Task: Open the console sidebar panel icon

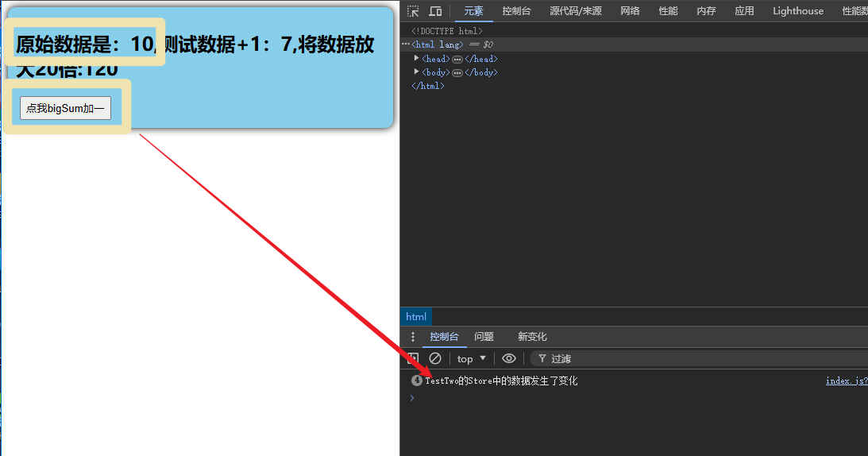Action: (x=413, y=358)
